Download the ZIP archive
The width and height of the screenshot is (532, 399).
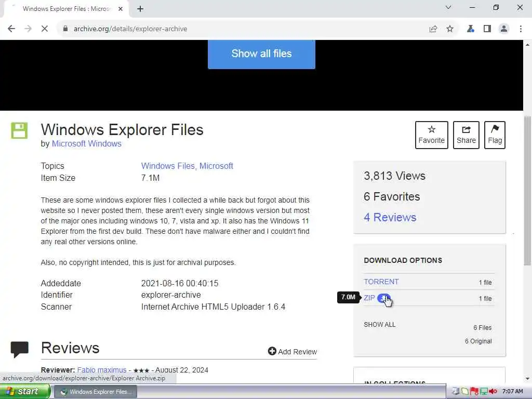click(x=369, y=298)
